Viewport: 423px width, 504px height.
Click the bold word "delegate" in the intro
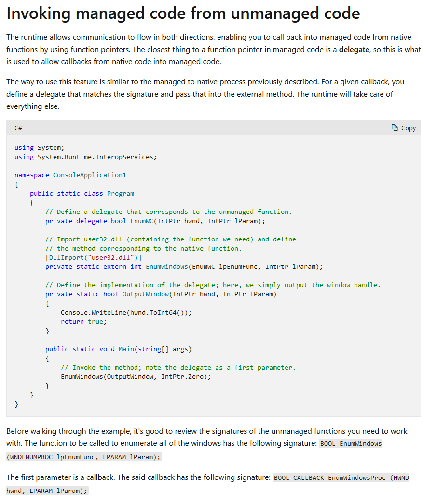354,49
